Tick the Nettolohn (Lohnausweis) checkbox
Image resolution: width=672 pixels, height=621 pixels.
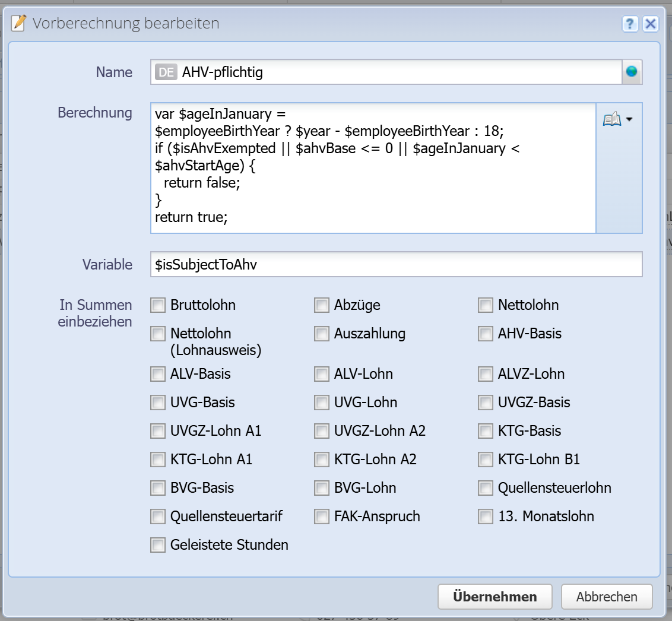click(x=158, y=334)
